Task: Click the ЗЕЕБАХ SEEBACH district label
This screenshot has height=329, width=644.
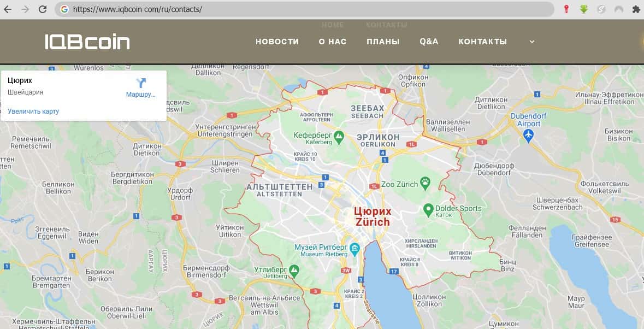Action: click(x=367, y=111)
